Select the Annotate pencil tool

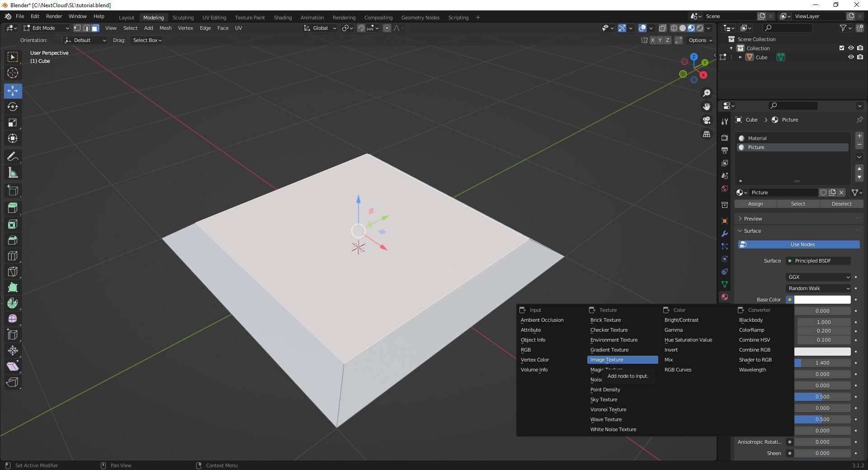(x=13, y=157)
